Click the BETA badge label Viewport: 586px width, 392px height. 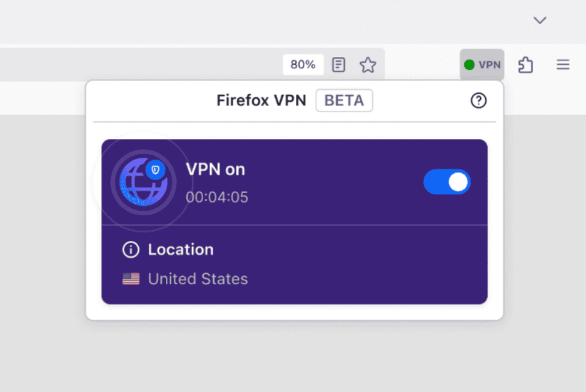point(344,101)
